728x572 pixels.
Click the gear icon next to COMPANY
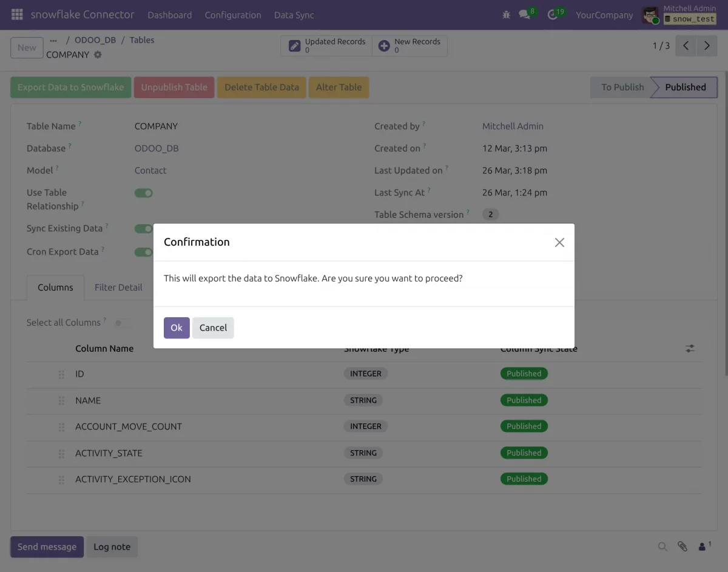point(98,54)
